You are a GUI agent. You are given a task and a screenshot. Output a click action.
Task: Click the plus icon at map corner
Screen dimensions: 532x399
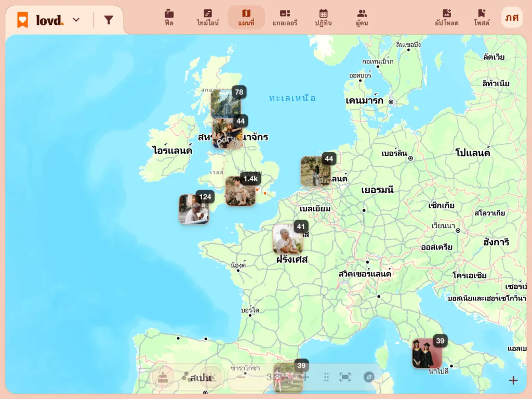tap(513, 380)
